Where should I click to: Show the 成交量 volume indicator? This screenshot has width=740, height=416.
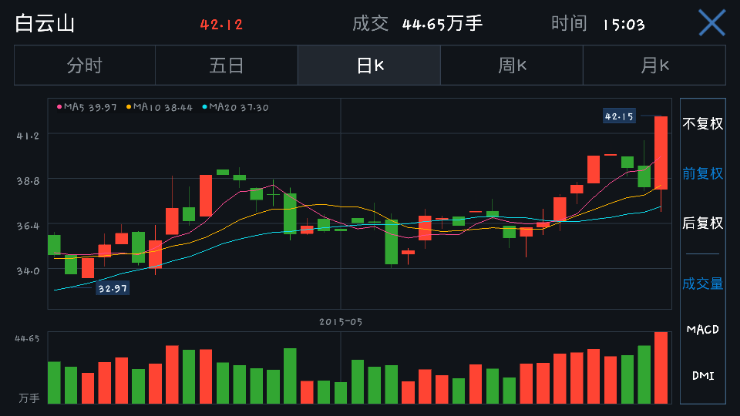[702, 283]
